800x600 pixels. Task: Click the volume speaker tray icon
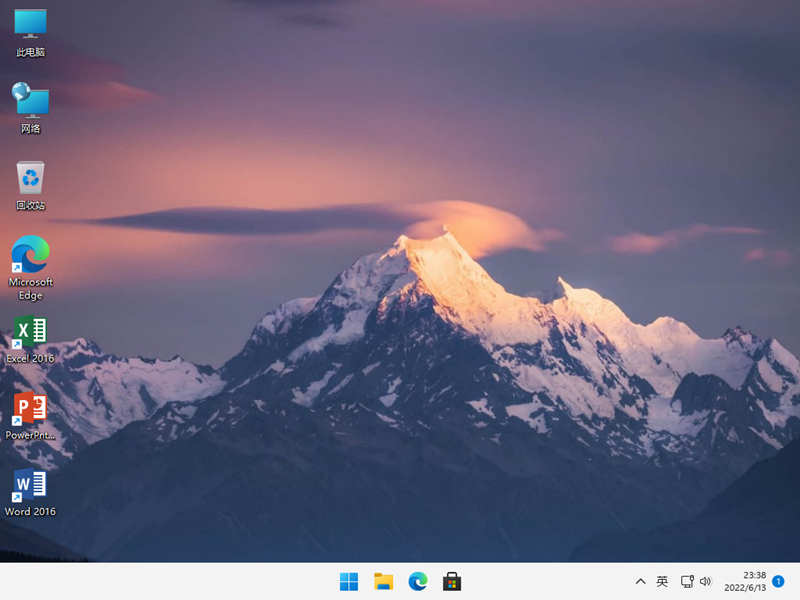pos(705,581)
